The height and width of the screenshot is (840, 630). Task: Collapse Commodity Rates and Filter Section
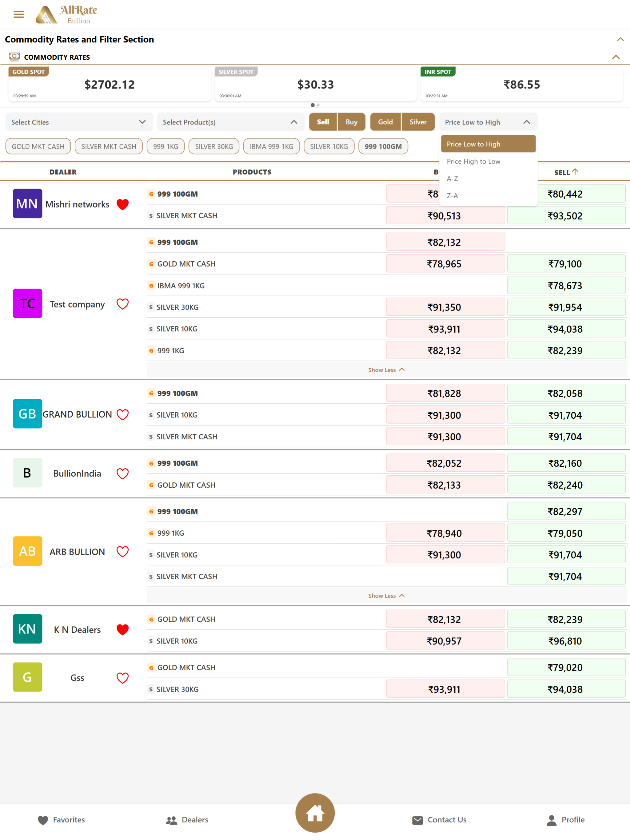pos(620,39)
